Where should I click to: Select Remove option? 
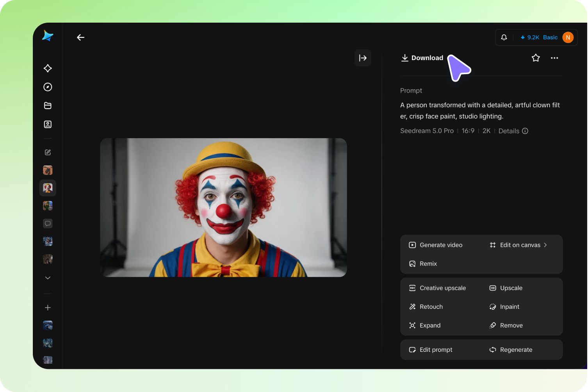click(506, 326)
